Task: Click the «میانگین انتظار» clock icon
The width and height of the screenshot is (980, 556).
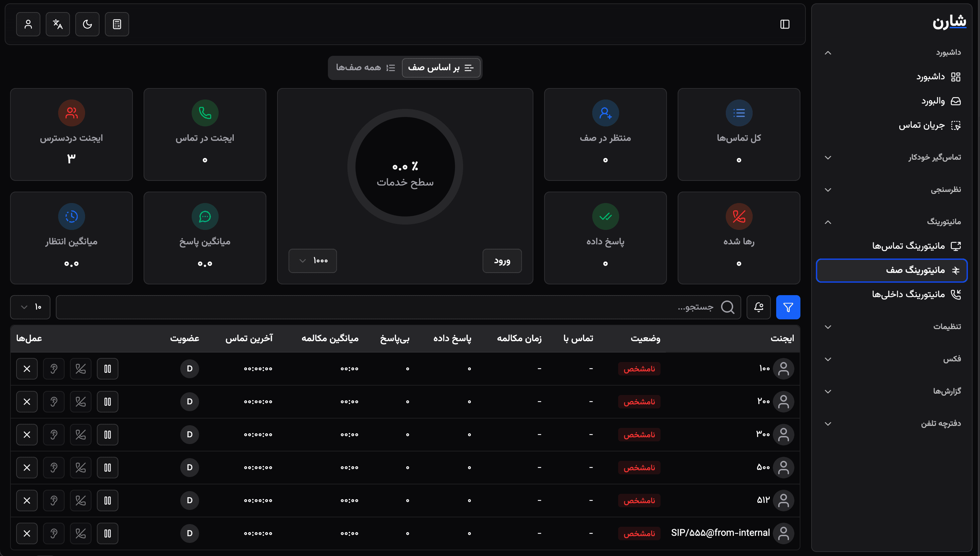Action: pyautogui.click(x=71, y=216)
